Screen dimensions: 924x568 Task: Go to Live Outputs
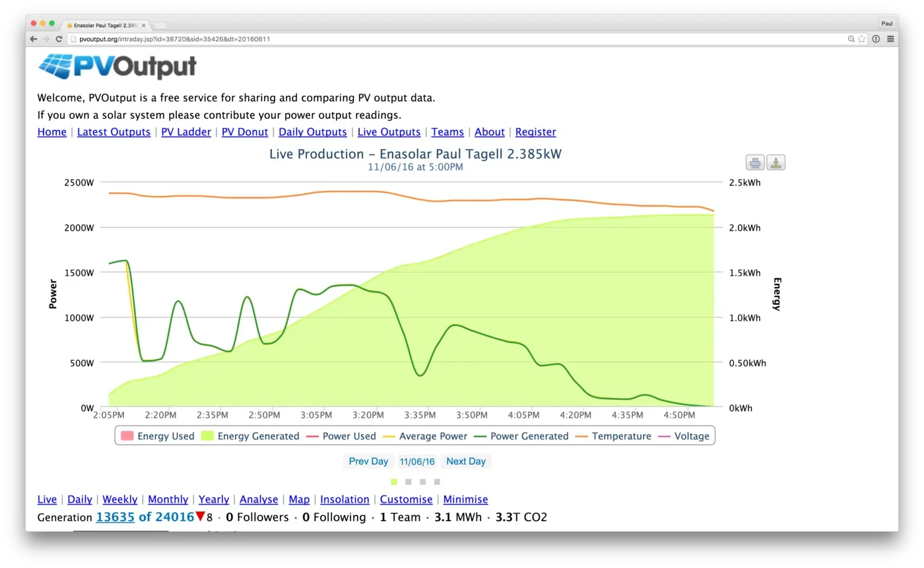[389, 132]
